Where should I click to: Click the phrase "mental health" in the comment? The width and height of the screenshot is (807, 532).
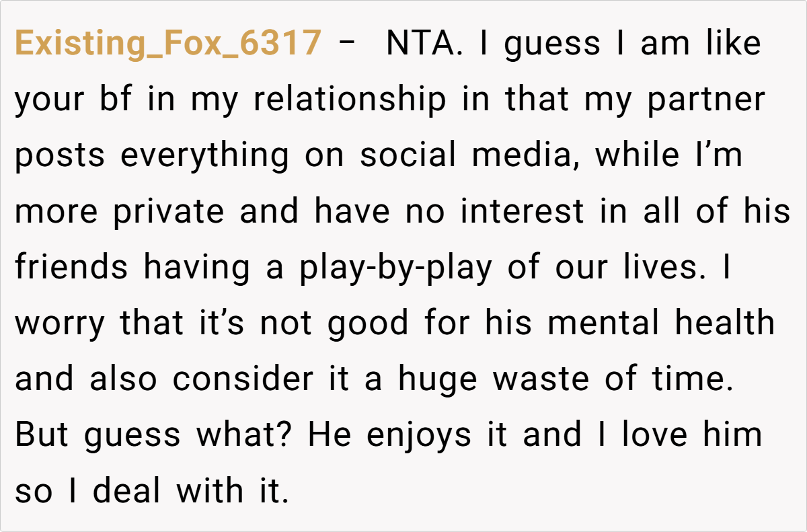point(662,324)
